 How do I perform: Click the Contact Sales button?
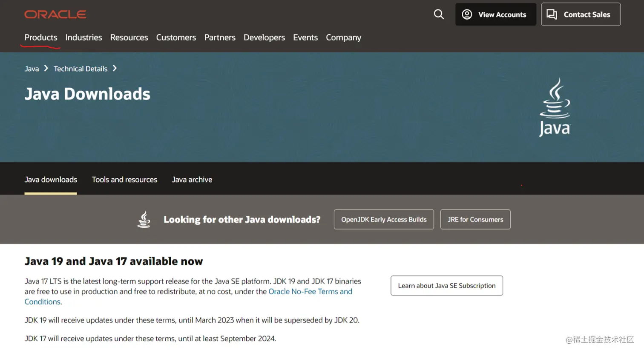click(581, 15)
